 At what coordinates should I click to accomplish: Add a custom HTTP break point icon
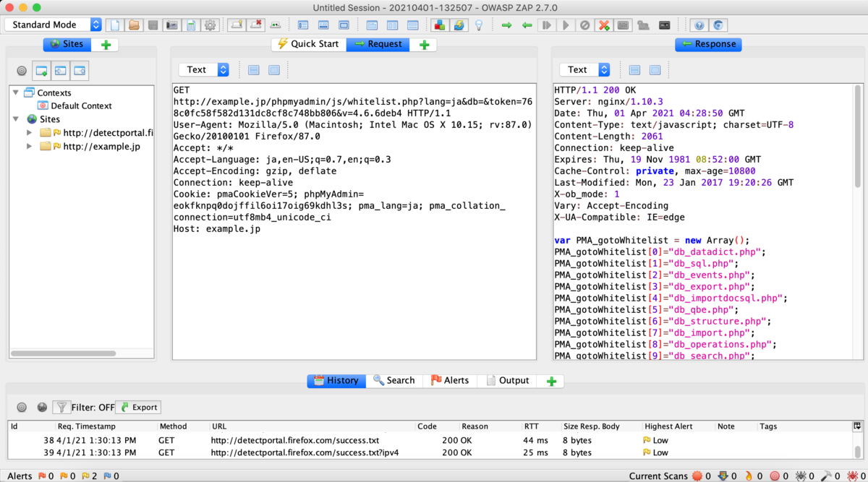[604, 25]
